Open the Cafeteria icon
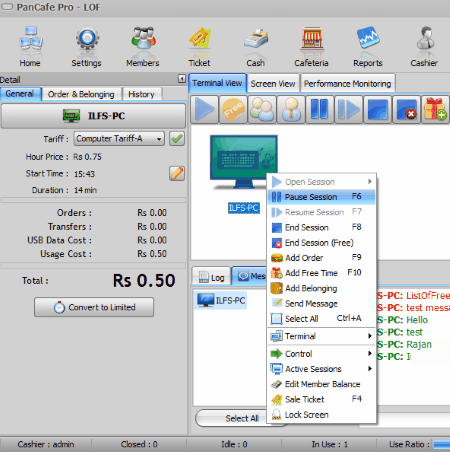450x452 pixels. pos(311,47)
